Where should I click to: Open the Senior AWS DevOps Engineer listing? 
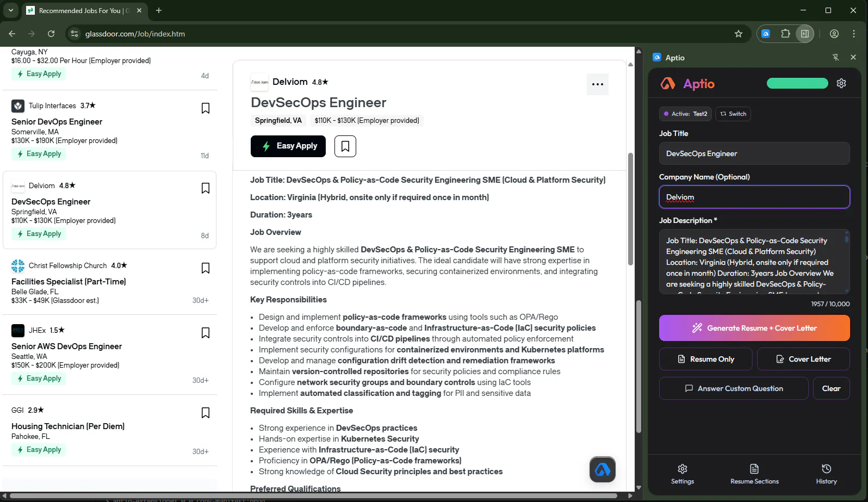(x=66, y=346)
